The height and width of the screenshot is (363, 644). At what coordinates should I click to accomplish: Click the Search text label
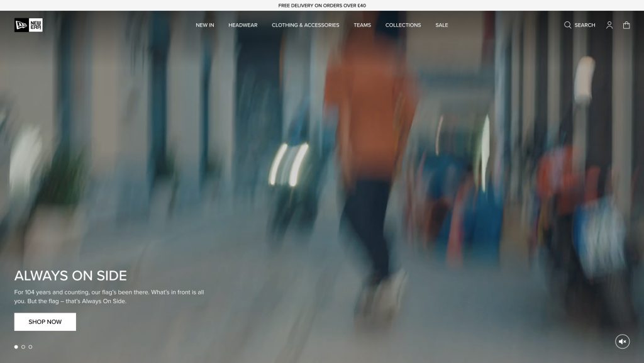pyautogui.click(x=585, y=25)
